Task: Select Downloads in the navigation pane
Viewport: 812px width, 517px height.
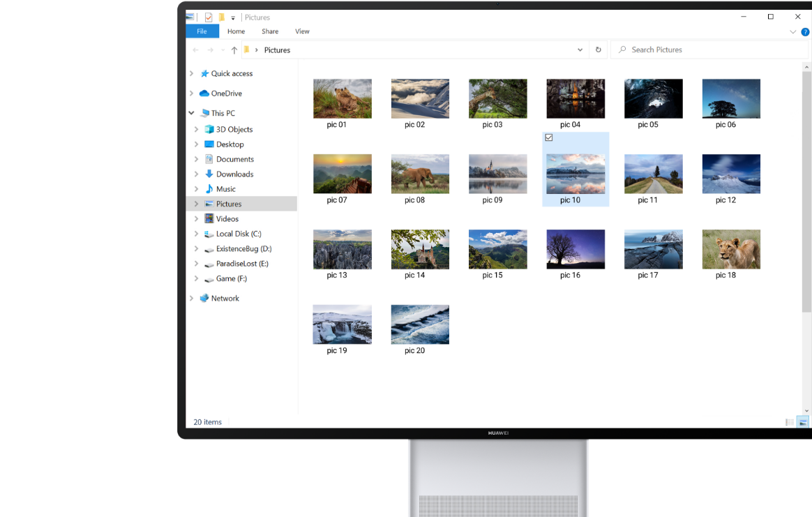Action: 234,174
